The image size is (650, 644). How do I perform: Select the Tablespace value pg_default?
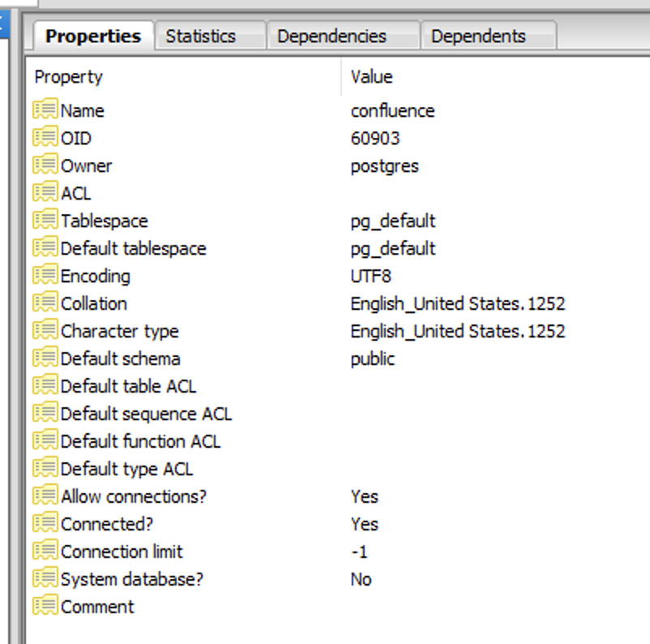pos(393,221)
